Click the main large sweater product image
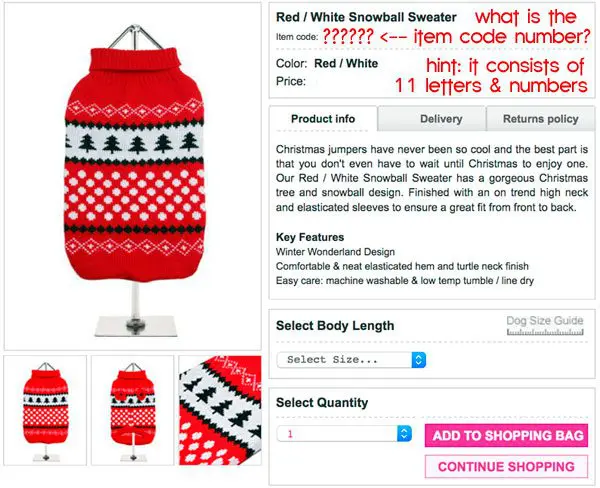This screenshot has width=600, height=488. [133, 176]
